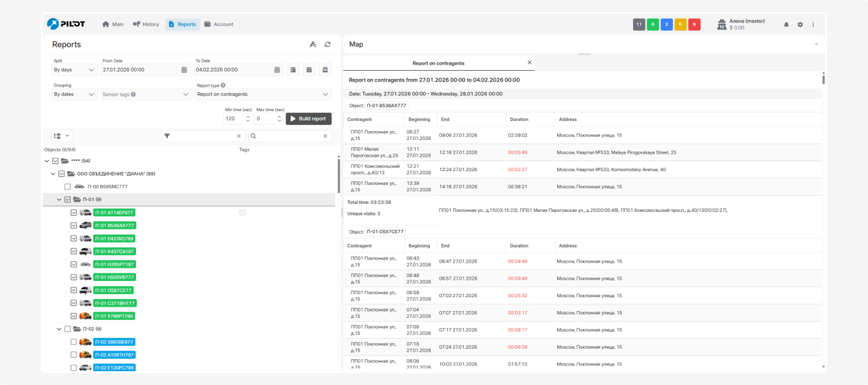Image resolution: width=868 pixels, height=385 pixels.
Task: Collapse the П-01 (9) group tree node
Action: (59, 199)
